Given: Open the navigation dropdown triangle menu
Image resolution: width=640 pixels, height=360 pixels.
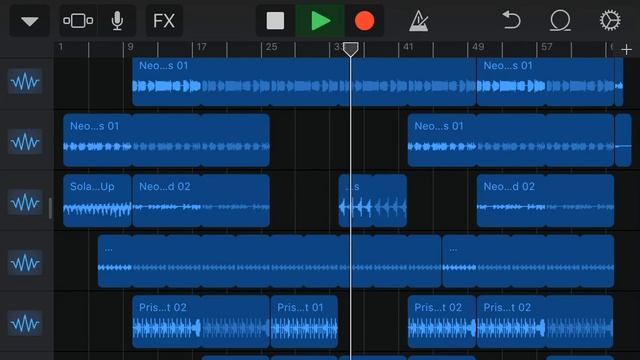Looking at the screenshot, I should pos(29,21).
